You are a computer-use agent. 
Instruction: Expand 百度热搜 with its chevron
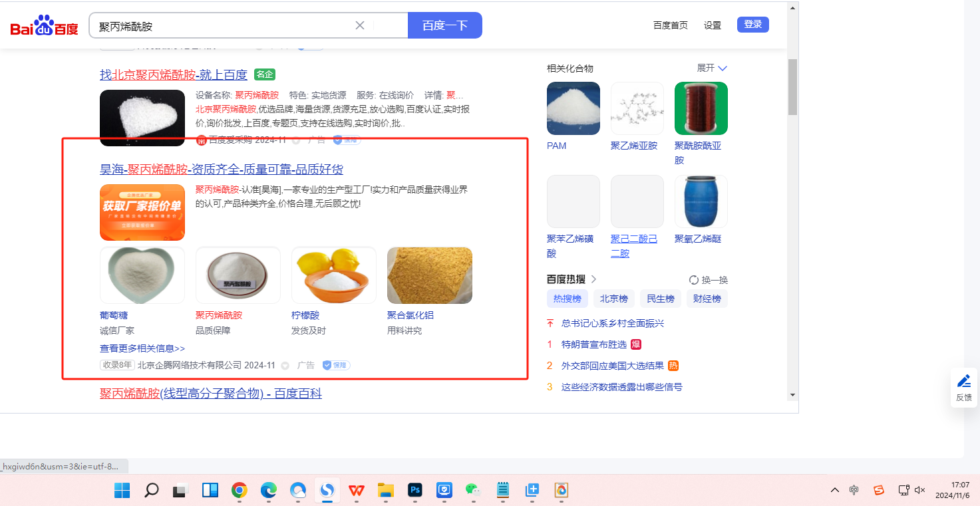594,279
